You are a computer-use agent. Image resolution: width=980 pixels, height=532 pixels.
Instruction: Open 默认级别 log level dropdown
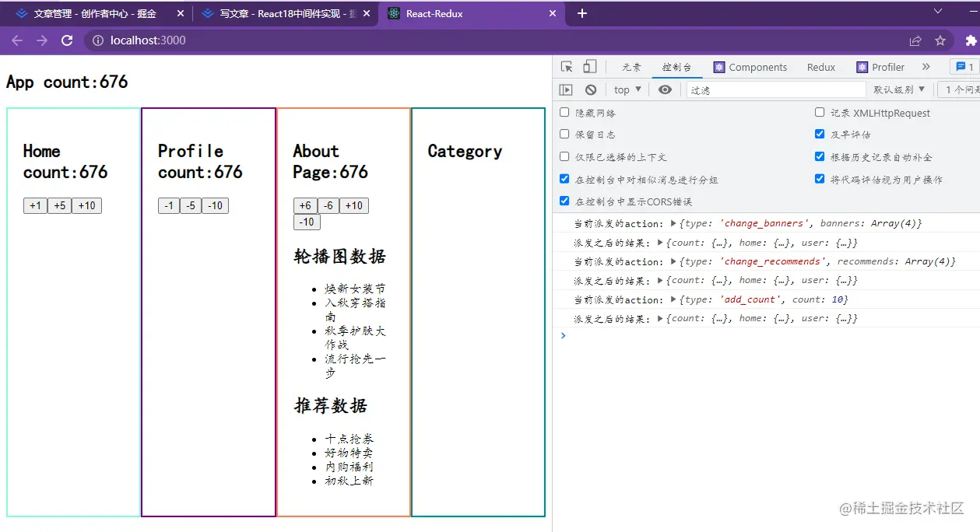[x=900, y=89]
